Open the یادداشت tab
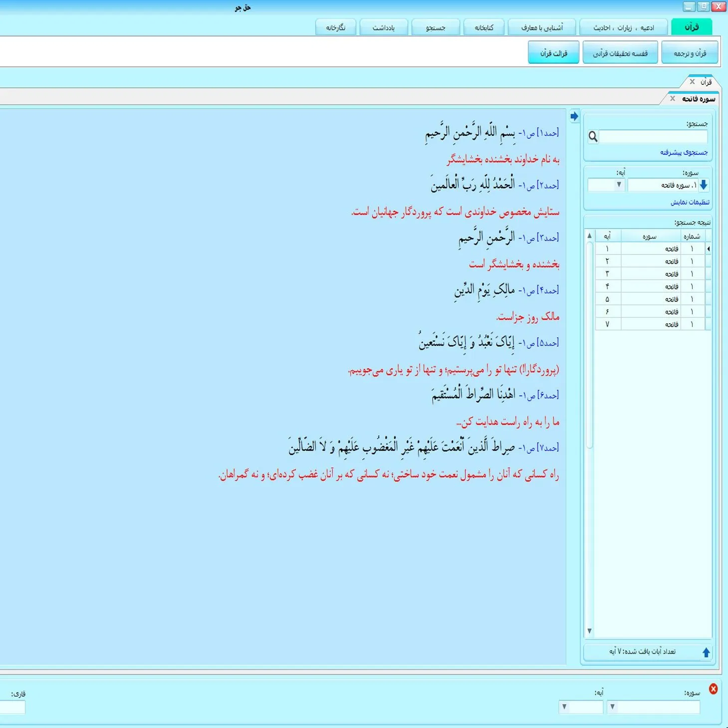The height and width of the screenshot is (728, 728). [383, 27]
